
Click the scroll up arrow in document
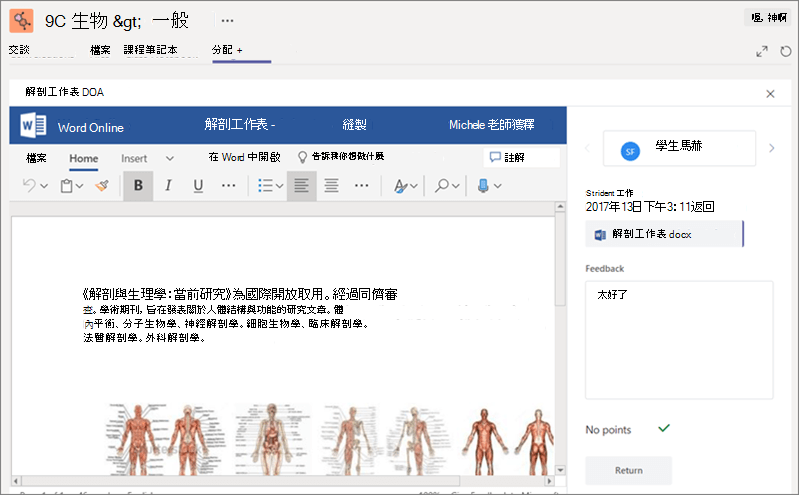point(560,206)
